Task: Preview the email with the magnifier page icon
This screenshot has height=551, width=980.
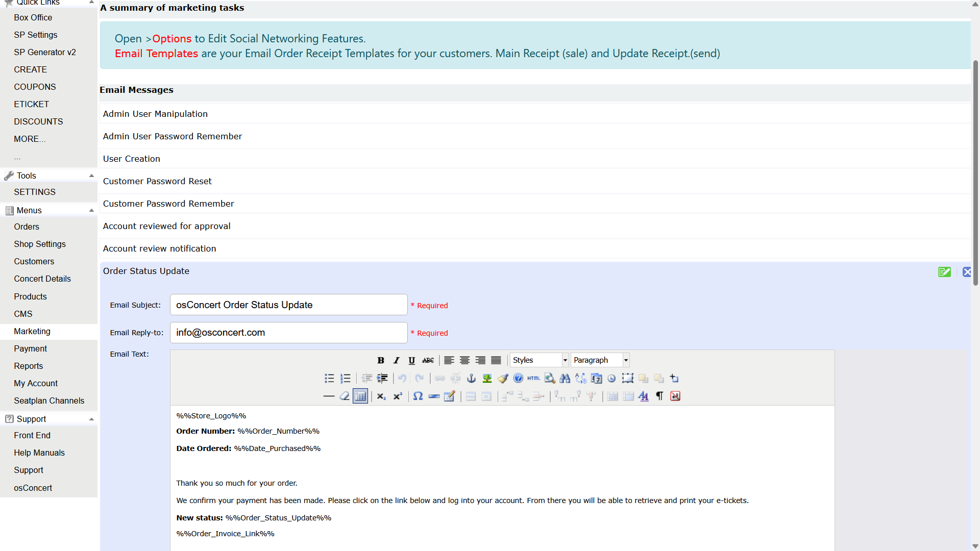Action: [550, 379]
